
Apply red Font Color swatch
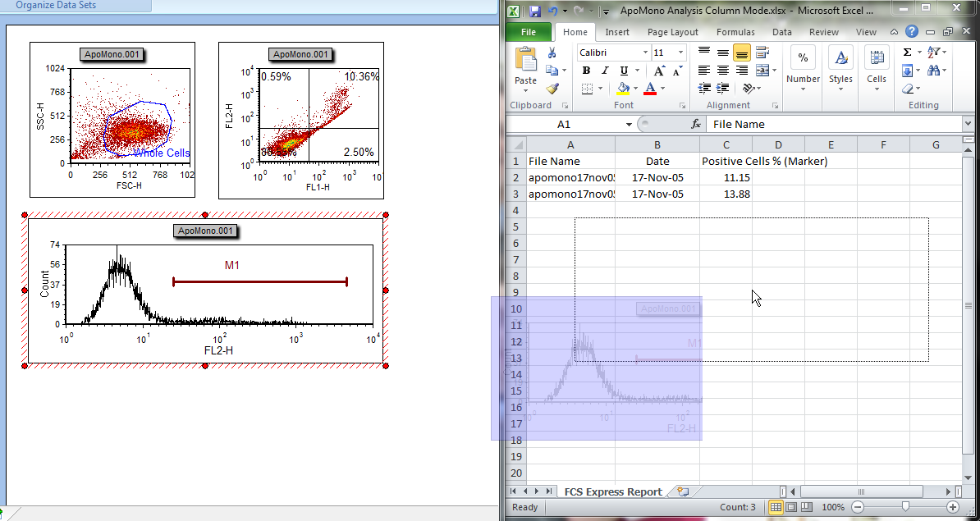[x=650, y=89]
